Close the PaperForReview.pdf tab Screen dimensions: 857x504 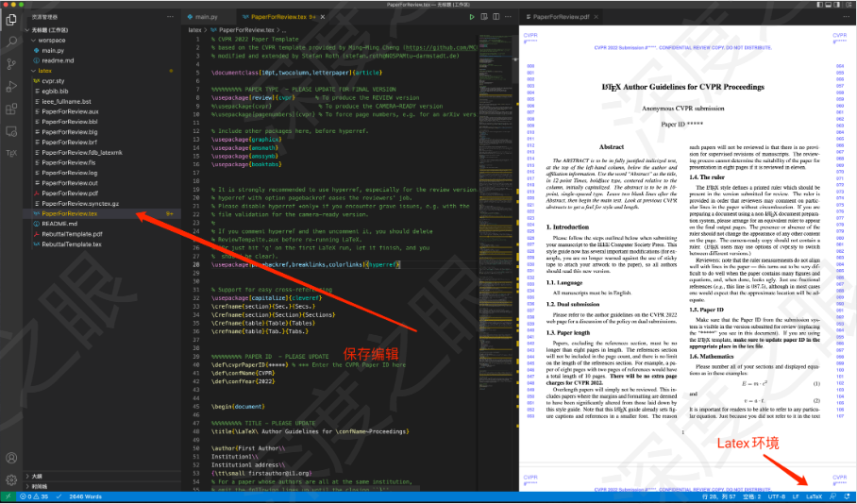[597, 17]
